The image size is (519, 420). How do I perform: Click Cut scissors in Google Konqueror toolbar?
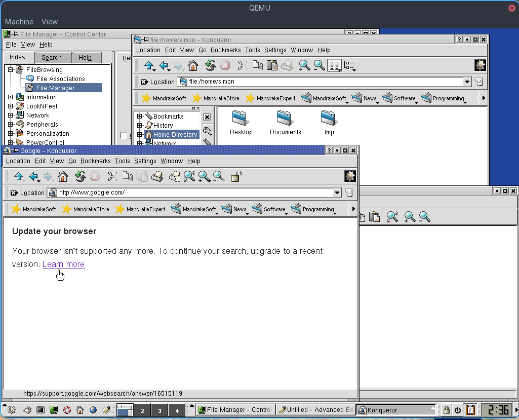point(112,176)
